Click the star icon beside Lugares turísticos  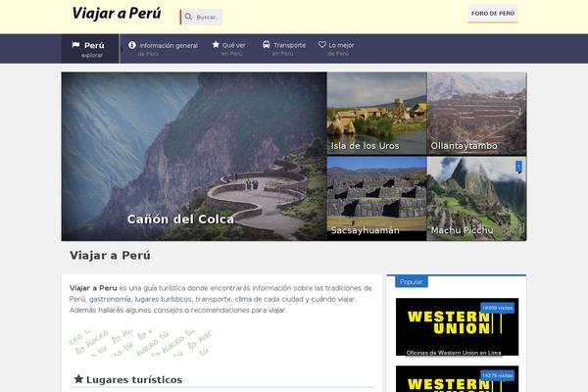coord(78,379)
